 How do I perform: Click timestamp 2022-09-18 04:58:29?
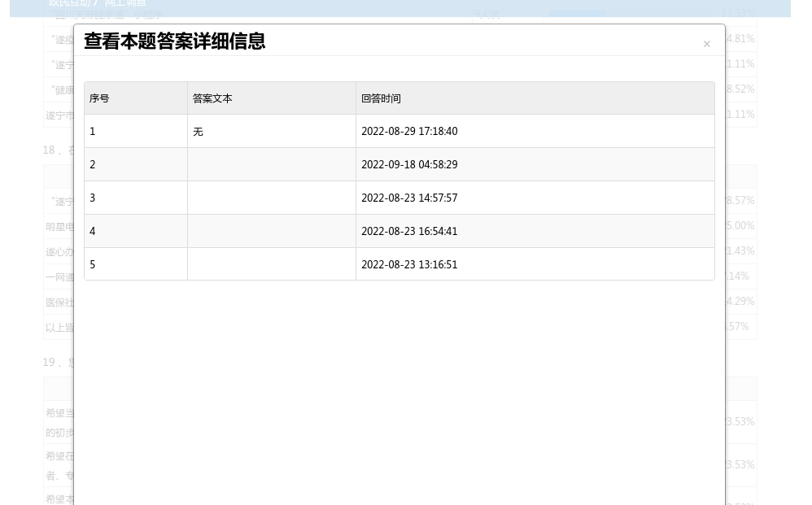click(409, 165)
